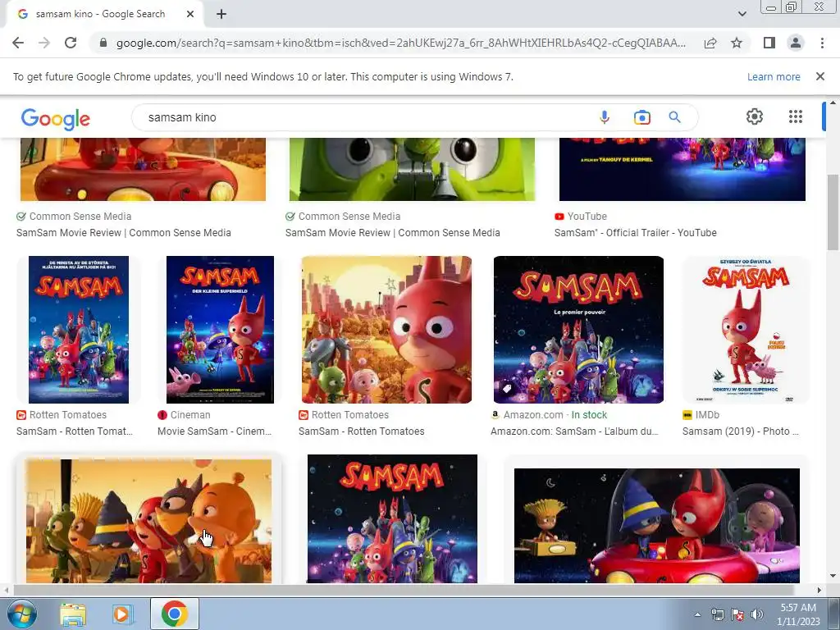Dismiss the Chrome update notification bar
The height and width of the screenshot is (630, 840).
click(x=819, y=76)
